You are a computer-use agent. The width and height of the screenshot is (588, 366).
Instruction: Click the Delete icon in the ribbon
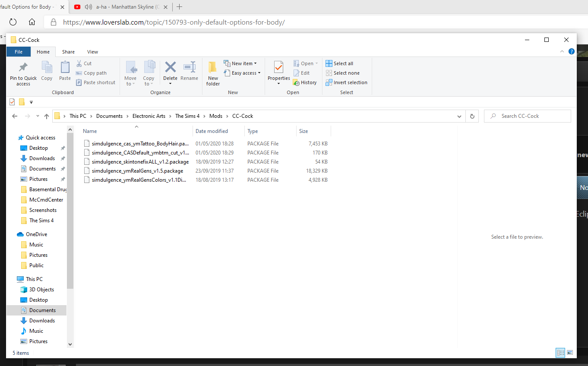(170, 68)
